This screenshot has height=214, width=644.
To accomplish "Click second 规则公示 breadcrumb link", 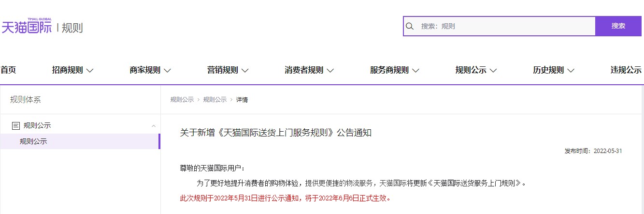I will click(215, 100).
